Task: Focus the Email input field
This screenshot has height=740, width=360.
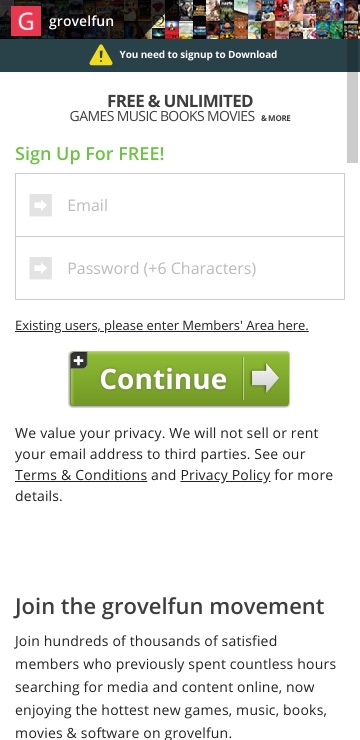Action: pos(180,205)
